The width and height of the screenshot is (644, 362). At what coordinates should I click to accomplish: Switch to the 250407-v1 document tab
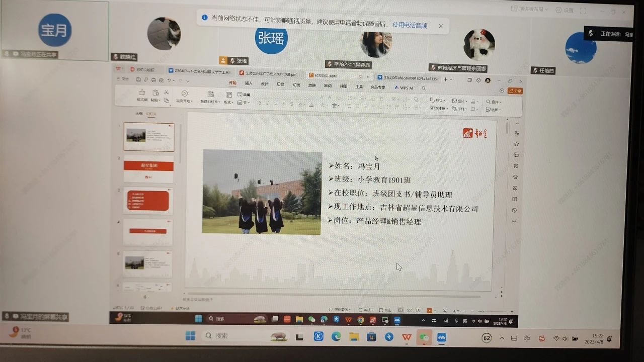(200, 70)
